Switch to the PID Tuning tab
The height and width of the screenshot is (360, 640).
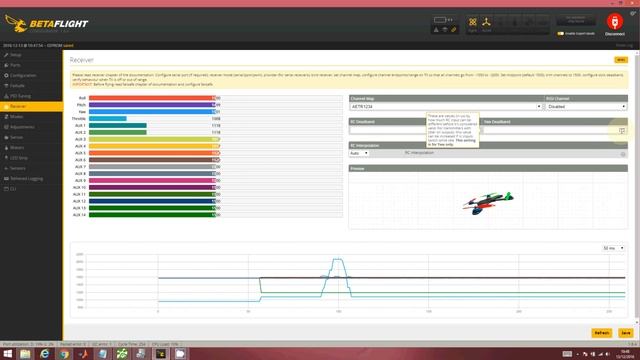click(x=31, y=96)
